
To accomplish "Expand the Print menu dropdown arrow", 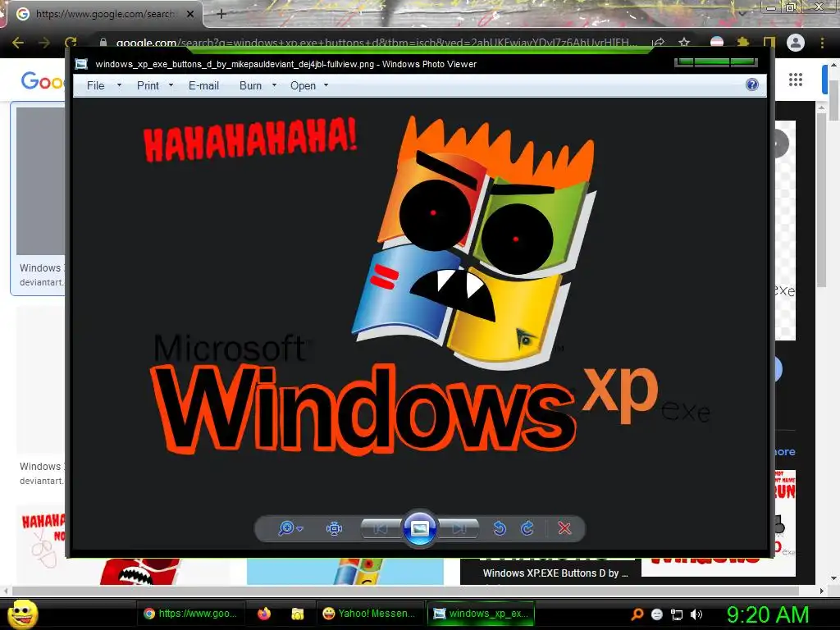I will 171,85.
